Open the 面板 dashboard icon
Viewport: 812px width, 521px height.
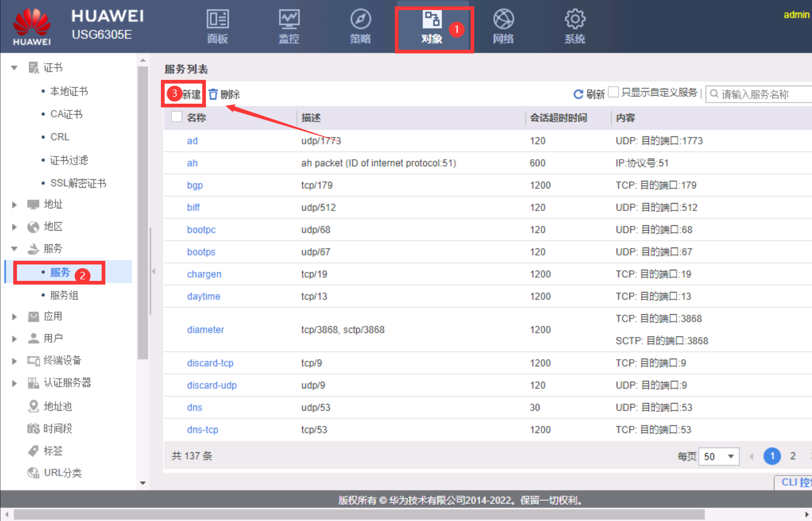(x=218, y=20)
